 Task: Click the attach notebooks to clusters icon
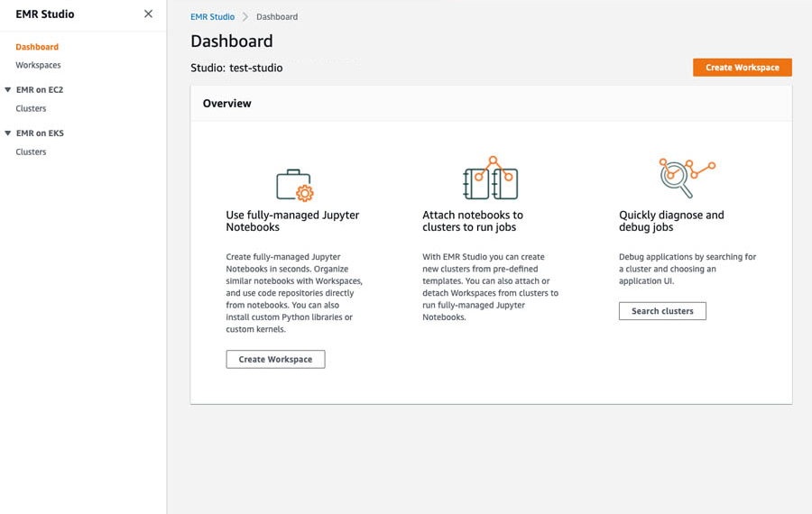click(x=490, y=178)
